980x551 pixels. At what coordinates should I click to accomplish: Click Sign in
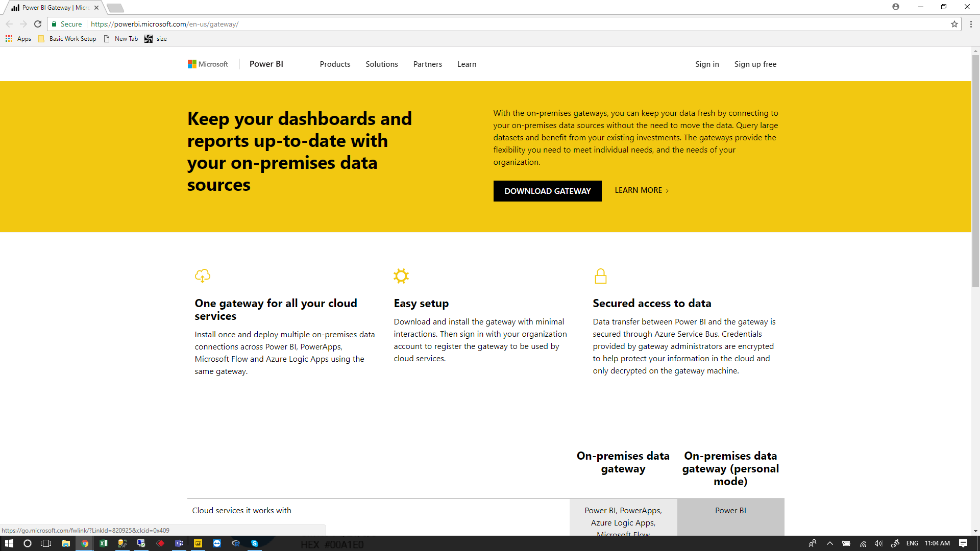tap(707, 64)
